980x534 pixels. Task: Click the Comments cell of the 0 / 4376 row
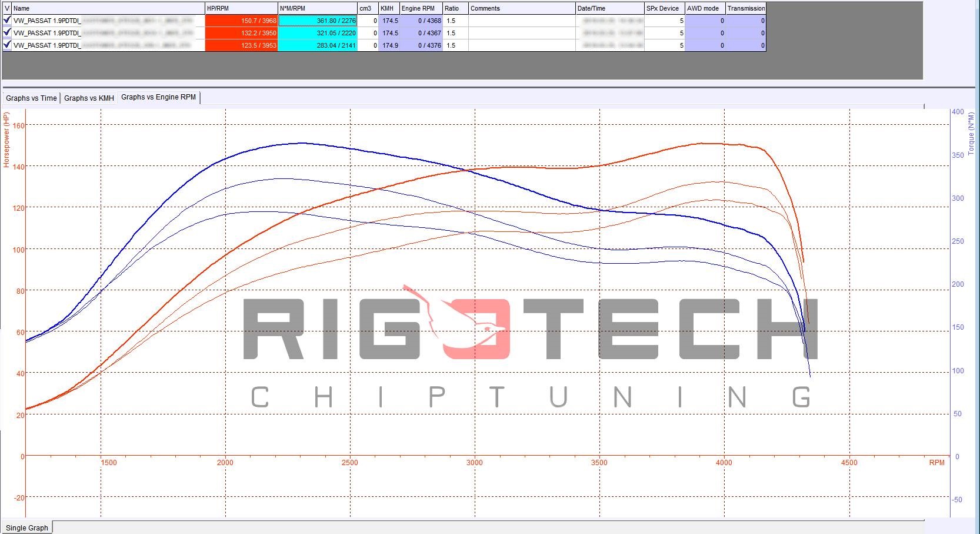pyautogui.click(x=522, y=45)
